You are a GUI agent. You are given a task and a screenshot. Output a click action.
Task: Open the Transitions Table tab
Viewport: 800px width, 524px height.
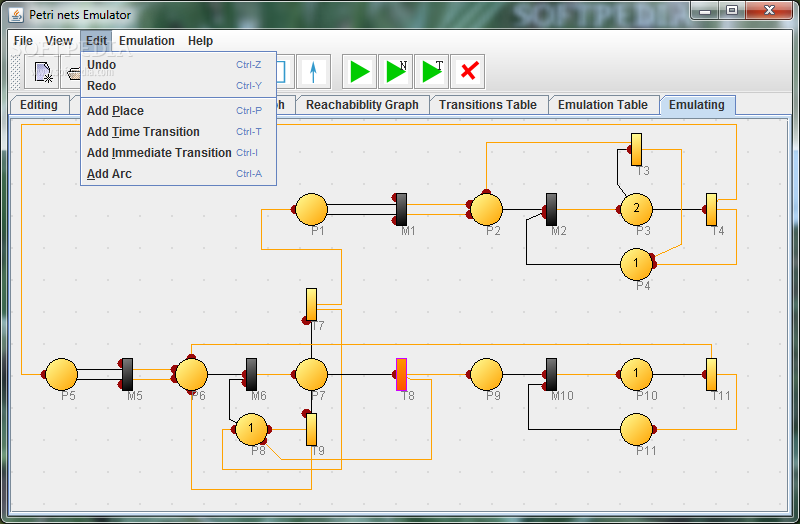pos(488,105)
